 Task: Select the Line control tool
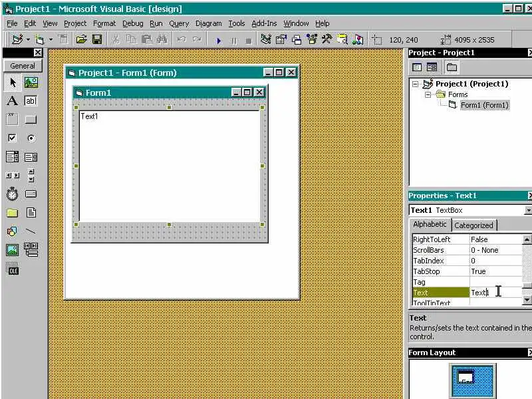click(31, 231)
